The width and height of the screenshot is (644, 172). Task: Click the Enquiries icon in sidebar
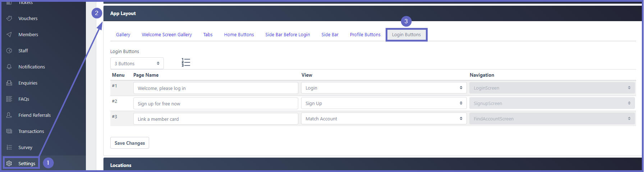click(9, 83)
